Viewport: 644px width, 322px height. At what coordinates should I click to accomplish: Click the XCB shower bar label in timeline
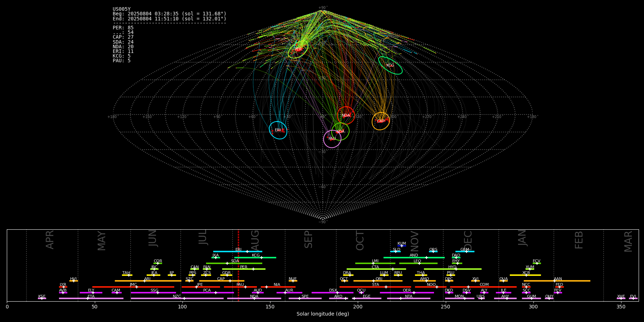click(526, 273)
